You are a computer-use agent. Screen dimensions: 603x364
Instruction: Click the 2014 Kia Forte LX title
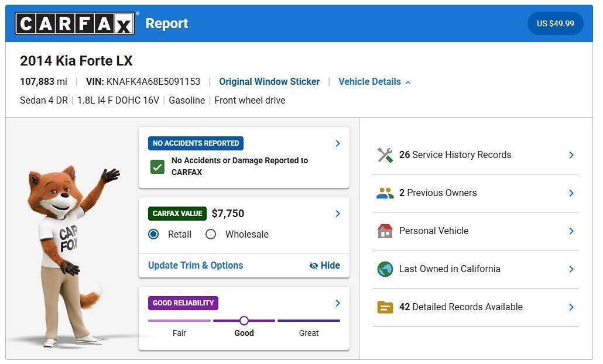[76, 61]
